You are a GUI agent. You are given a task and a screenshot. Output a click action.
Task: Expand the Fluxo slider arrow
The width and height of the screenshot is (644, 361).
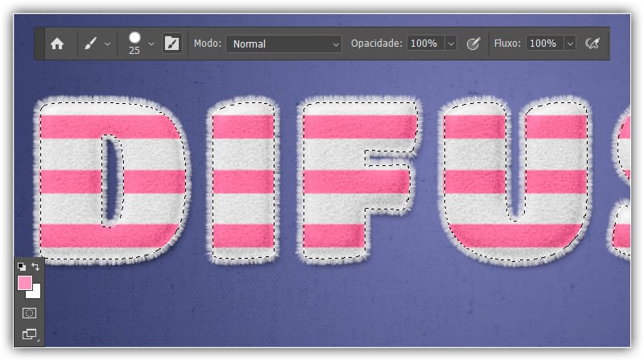coord(570,44)
